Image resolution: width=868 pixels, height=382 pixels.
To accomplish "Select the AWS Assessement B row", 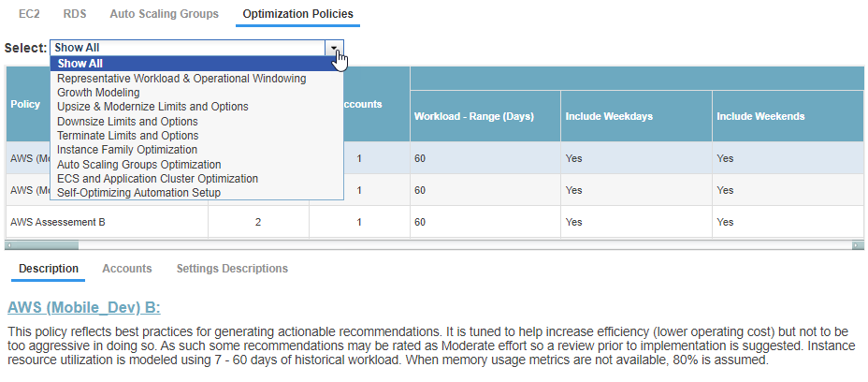I will 56,222.
